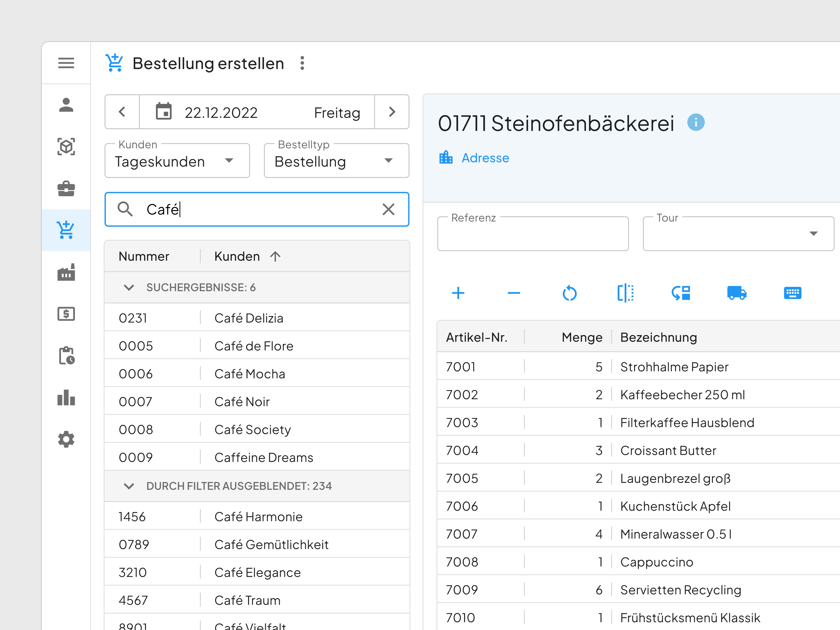Image resolution: width=840 pixels, height=630 pixels.
Task: Select the Filterkaffee Hausblend row
Action: [639, 422]
